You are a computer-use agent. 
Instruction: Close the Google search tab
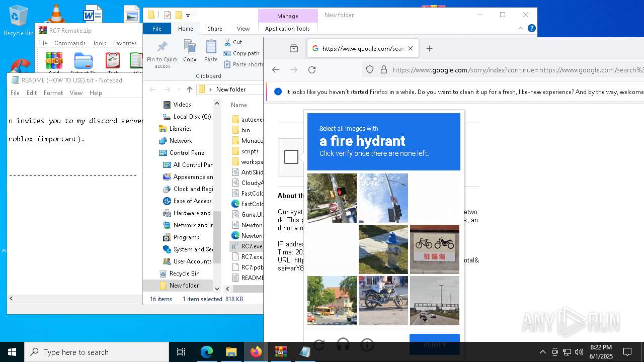tap(411, 49)
